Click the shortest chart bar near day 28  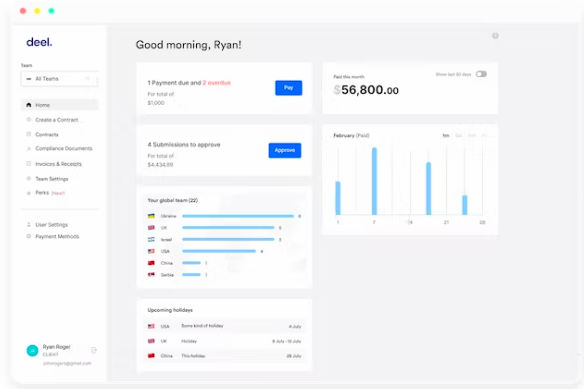click(x=465, y=205)
